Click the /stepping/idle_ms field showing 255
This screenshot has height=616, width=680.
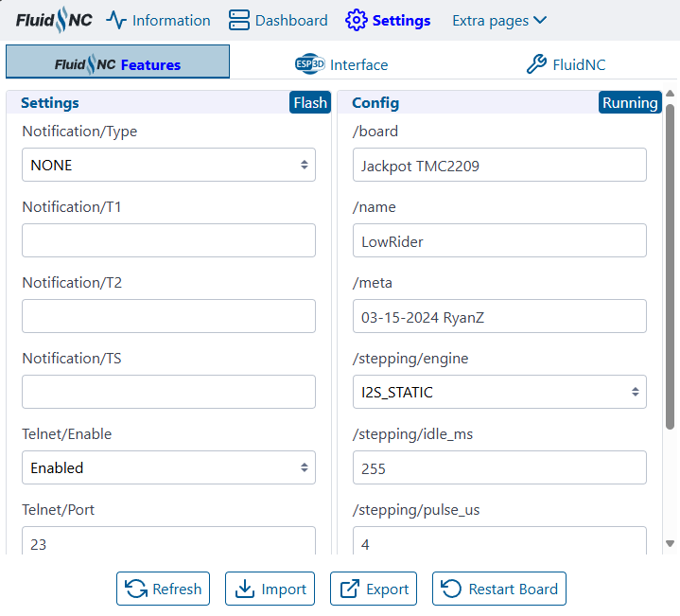[x=499, y=467]
